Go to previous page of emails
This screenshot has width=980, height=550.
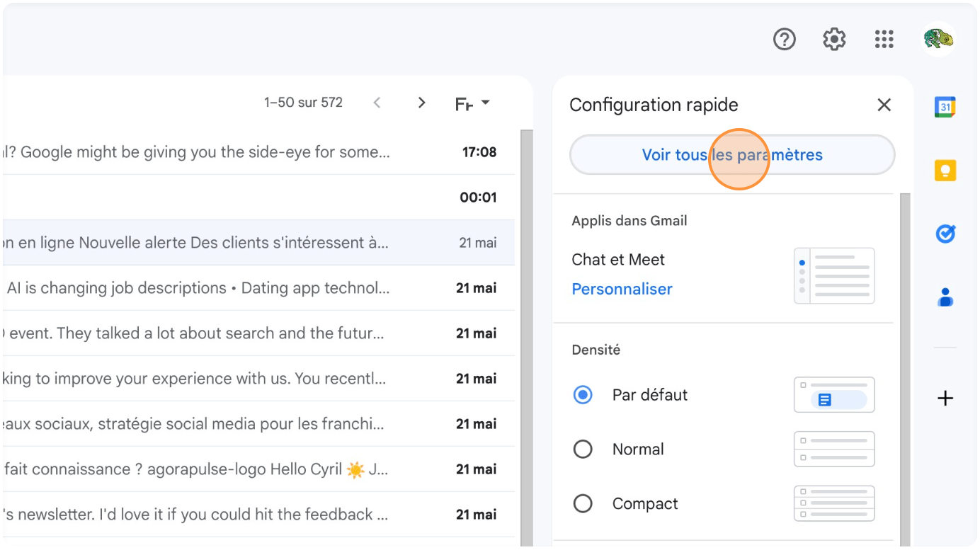click(377, 103)
